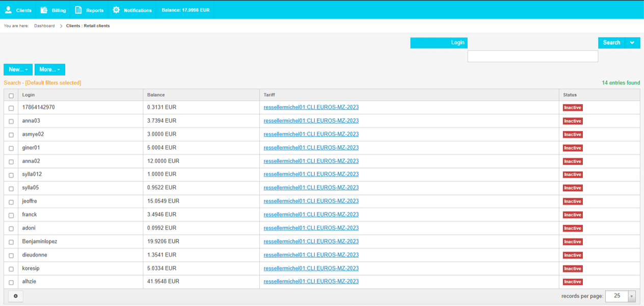Click balance 41.9548 EUR
Viewport: 644px width, 306px height.
(163, 282)
